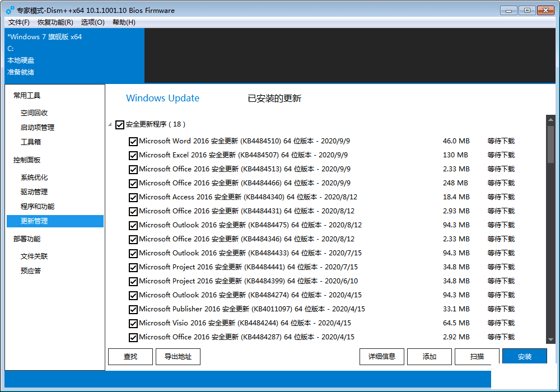Toggle checkbox for Office 2016 KB4484431
Viewport: 560px width, 392px height.
[133, 211]
